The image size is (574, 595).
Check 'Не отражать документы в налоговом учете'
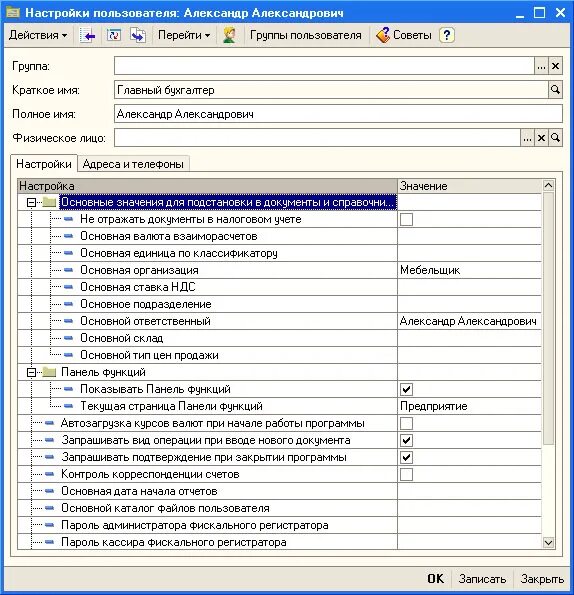tap(406, 219)
